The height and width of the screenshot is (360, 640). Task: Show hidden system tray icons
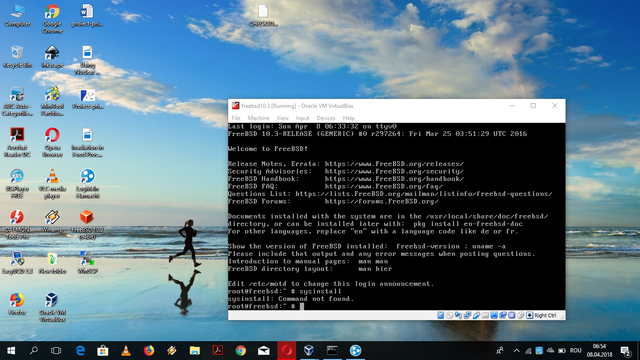(516, 351)
